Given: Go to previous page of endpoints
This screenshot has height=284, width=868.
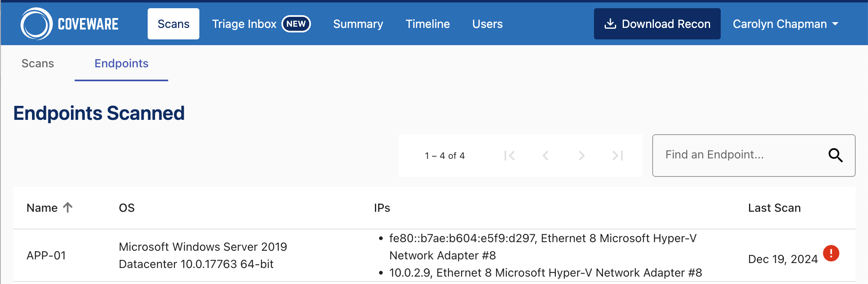Looking at the screenshot, I should [545, 156].
